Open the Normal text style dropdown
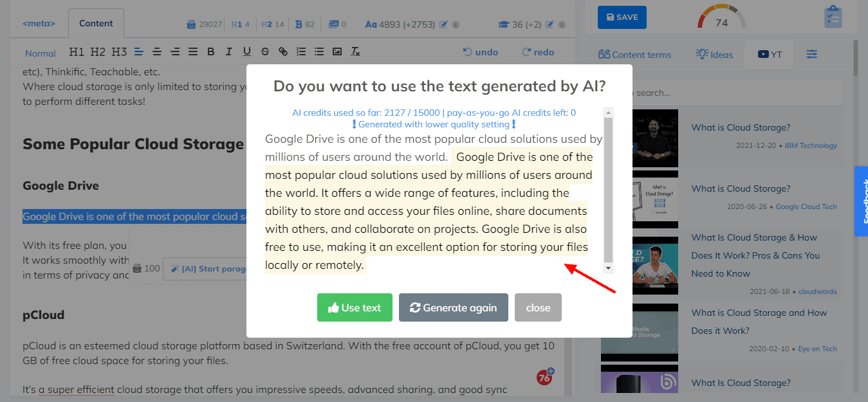868x402 pixels. pos(41,53)
